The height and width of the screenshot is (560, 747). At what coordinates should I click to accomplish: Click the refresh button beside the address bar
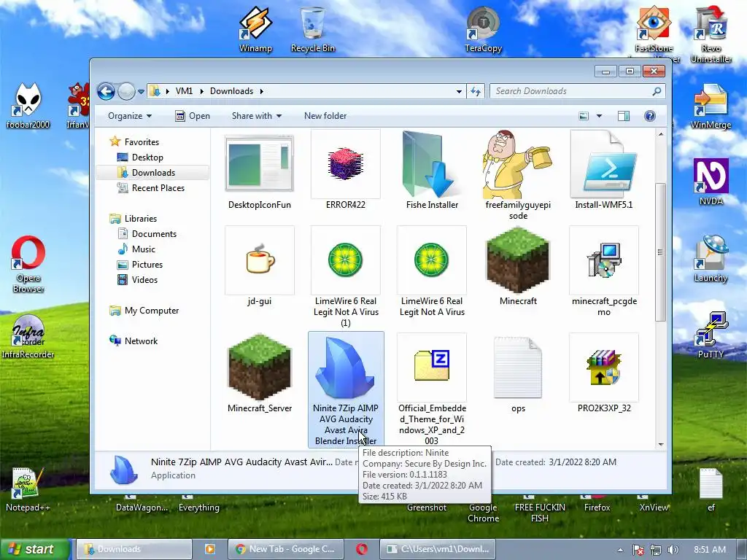click(x=476, y=91)
